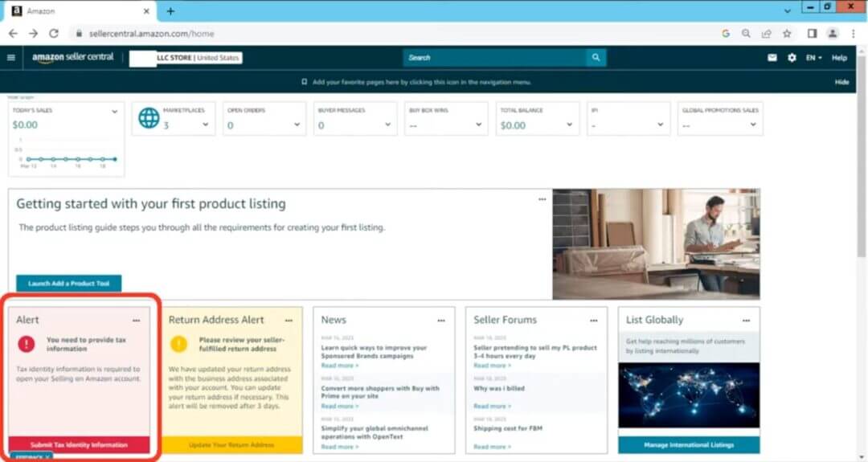Click the Amazon Seller Central logo
Image resolution: width=868 pixels, height=462 pixels.
coord(72,58)
